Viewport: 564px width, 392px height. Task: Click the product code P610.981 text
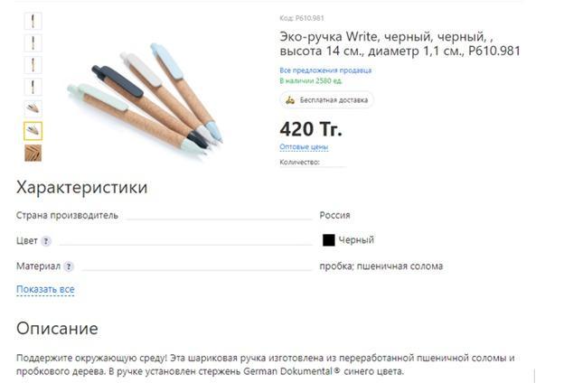tap(302, 18)
